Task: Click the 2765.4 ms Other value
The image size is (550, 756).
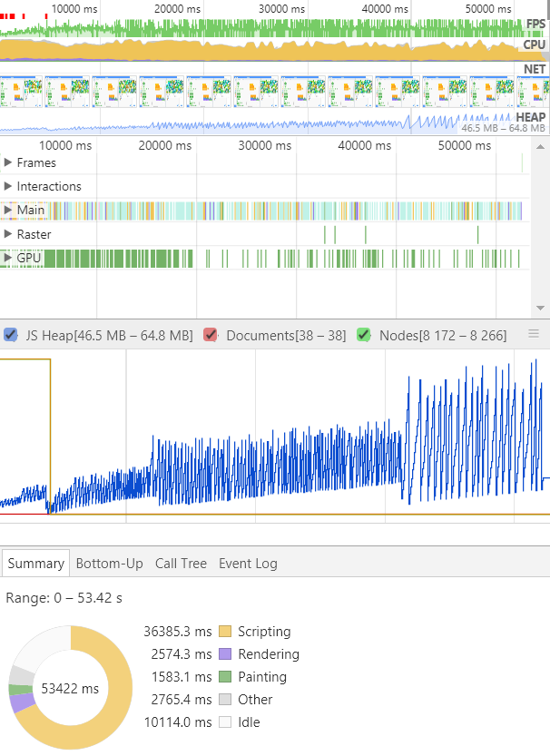Action: (x=182, y=699)
